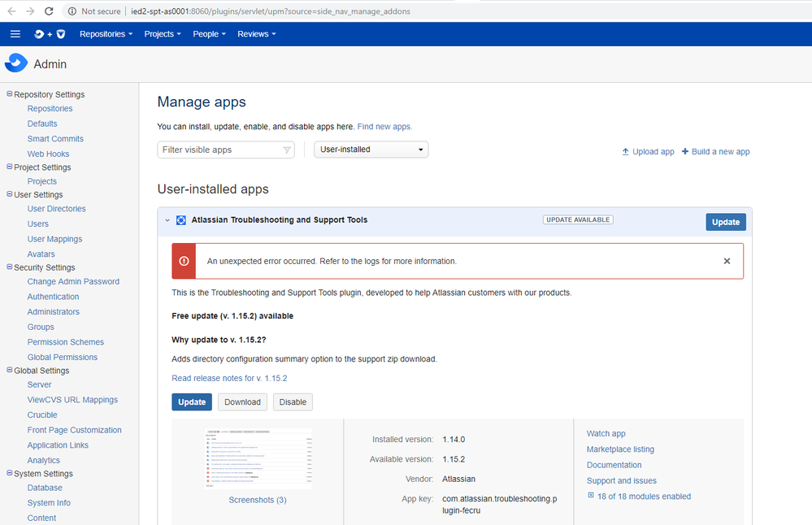Click the Troubleshooting plugin icon

point(180,220)
